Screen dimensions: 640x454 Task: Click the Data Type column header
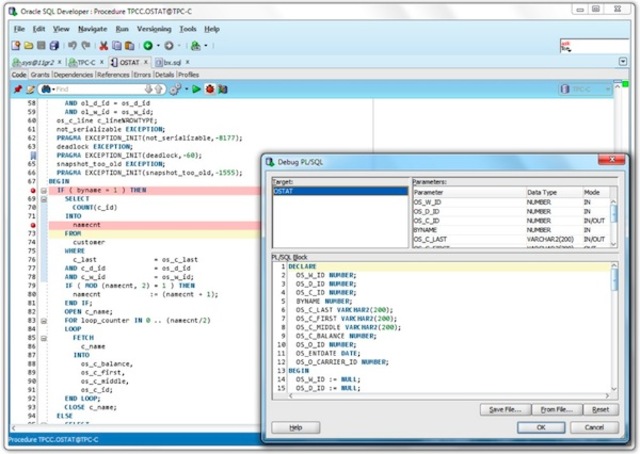point(553,192)
